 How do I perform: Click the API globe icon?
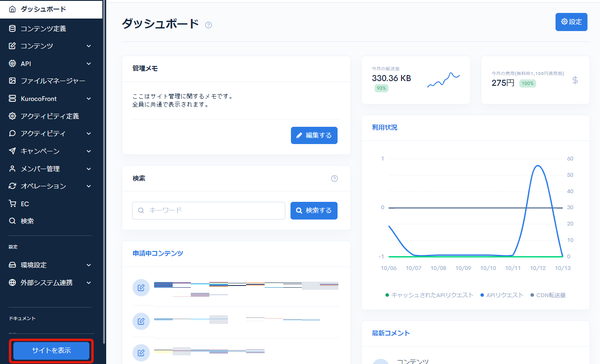pyautogui.click(x=12, y=64)
